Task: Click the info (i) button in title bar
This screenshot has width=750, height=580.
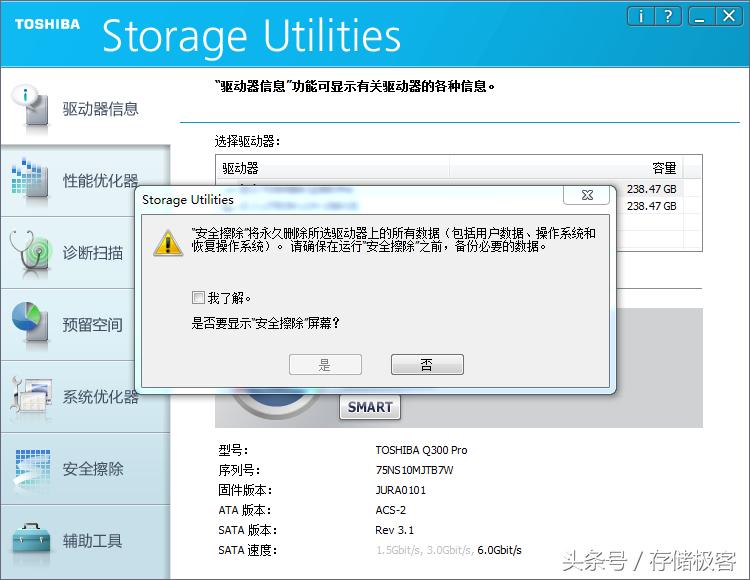Action: [x=641, y=16]
